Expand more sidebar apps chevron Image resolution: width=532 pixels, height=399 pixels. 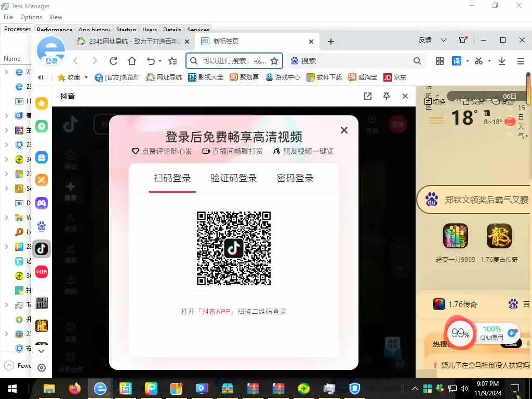[x=42, y=351]
